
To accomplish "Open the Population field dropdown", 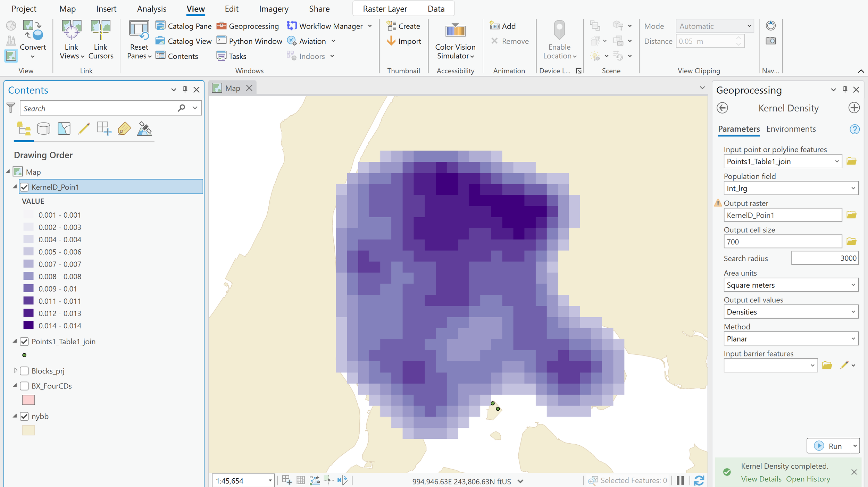I will click(x=854, y=188).
